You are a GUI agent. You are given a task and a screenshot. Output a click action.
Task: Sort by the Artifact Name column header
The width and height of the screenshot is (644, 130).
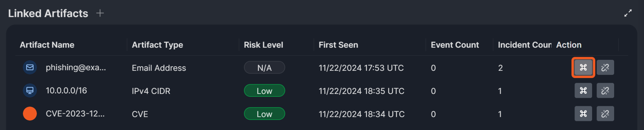47,45
